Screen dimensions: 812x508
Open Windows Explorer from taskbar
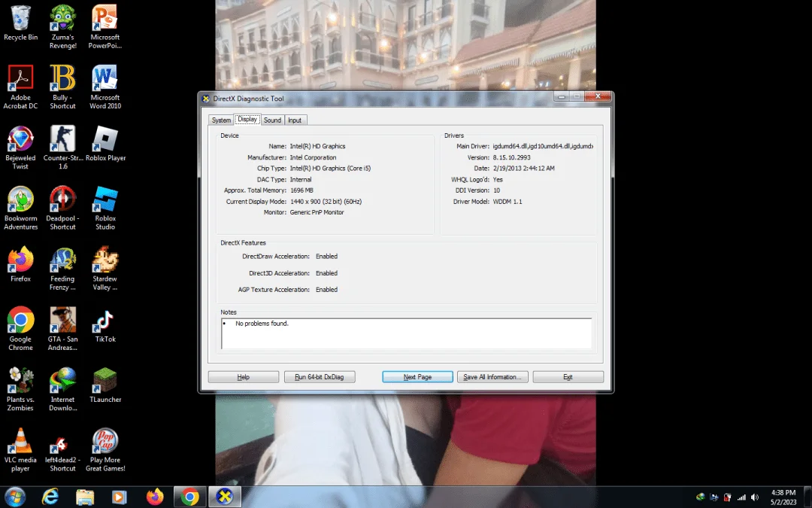point(85,497)
